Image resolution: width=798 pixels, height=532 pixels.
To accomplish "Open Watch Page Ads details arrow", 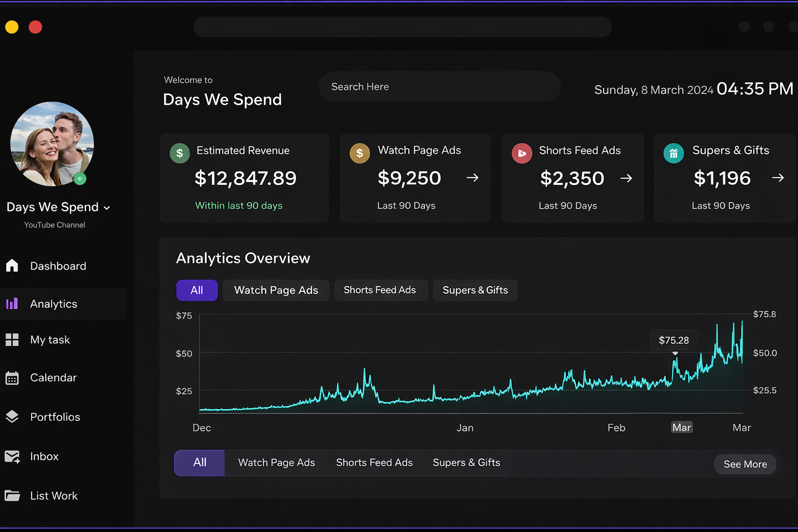I will 472,178.
